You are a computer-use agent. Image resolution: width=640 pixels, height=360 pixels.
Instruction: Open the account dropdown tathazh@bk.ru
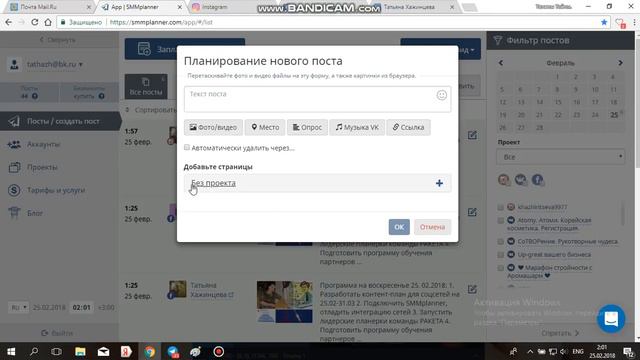55,64
